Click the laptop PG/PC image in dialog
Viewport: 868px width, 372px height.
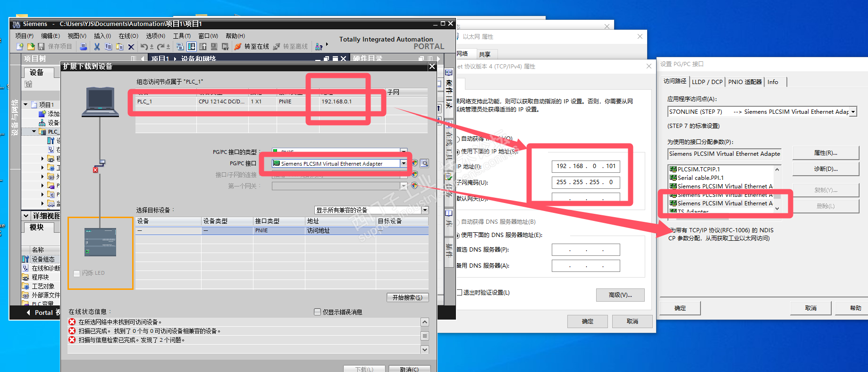coord(100,101)
